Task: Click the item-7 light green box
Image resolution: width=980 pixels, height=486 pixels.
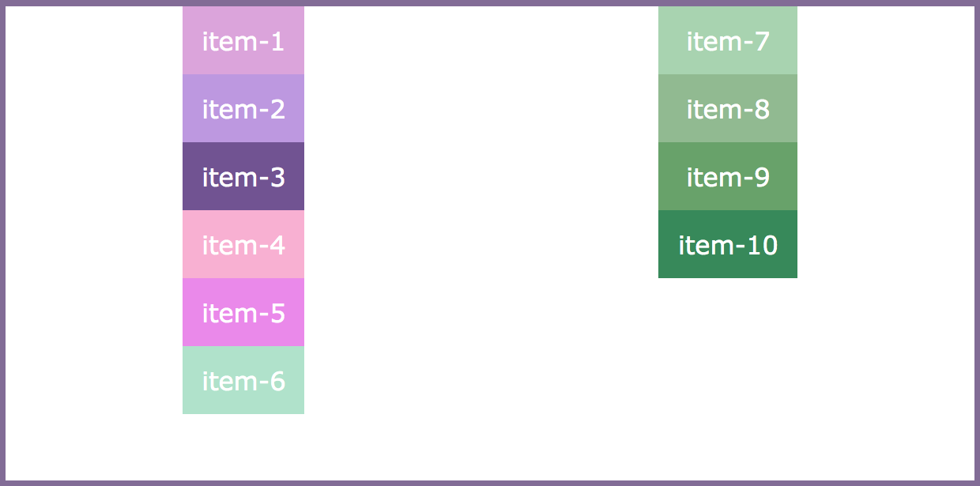Action: click(728, 40)
